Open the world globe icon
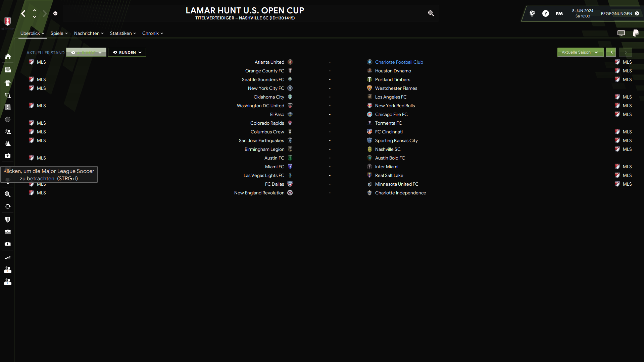This screenshot has width=644, height=362. [532, 13]
